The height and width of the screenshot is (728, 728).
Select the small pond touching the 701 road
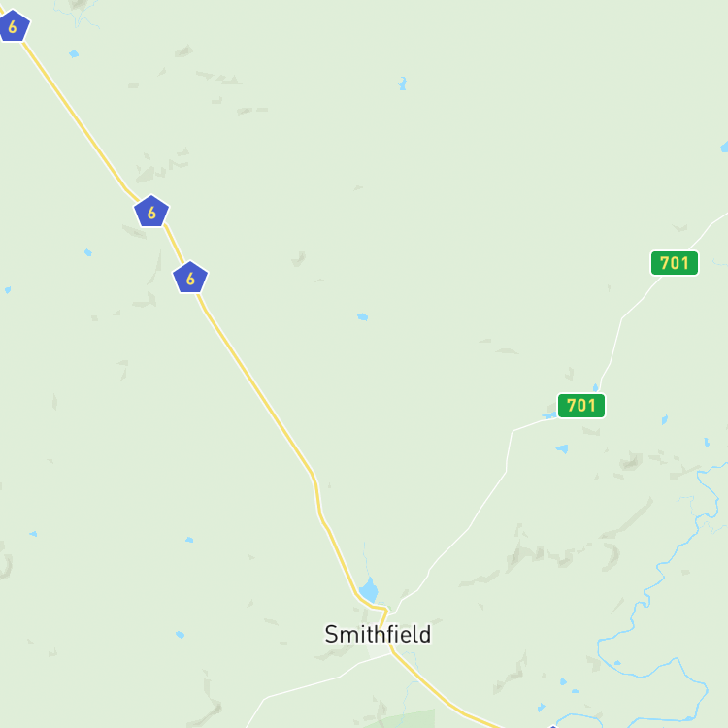tap(549, 415)
